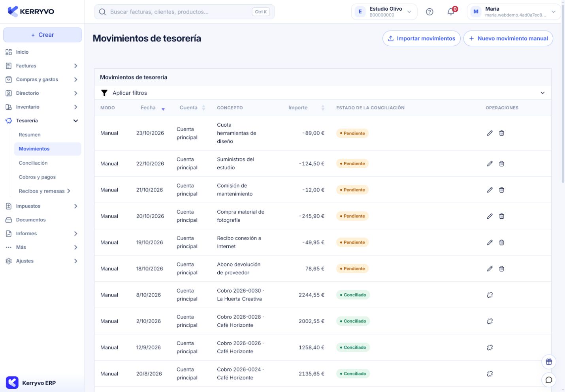This screenshot has width=565, height=392.
Task: Expand the Ajustes sidebar section
Action: [x=41, y=261]
